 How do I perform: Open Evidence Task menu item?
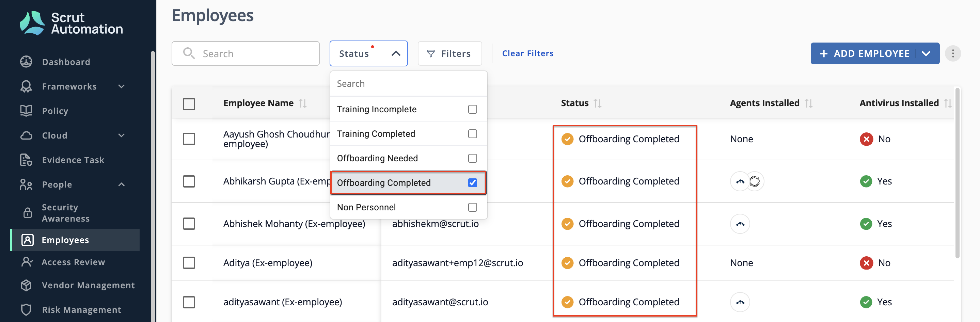pos(73,160)
